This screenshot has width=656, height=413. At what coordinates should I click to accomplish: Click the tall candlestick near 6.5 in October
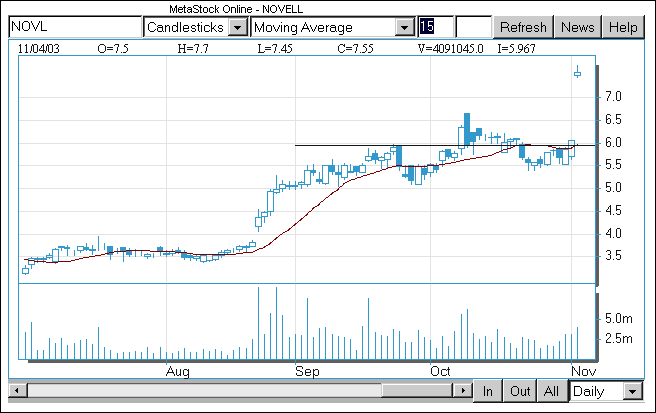coord(467,128)
